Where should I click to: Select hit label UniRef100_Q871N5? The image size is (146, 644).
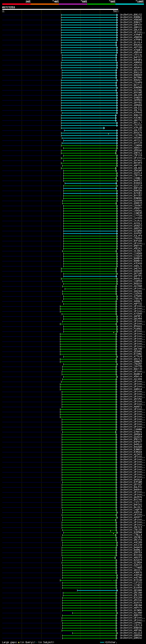[x=131, y=273]
